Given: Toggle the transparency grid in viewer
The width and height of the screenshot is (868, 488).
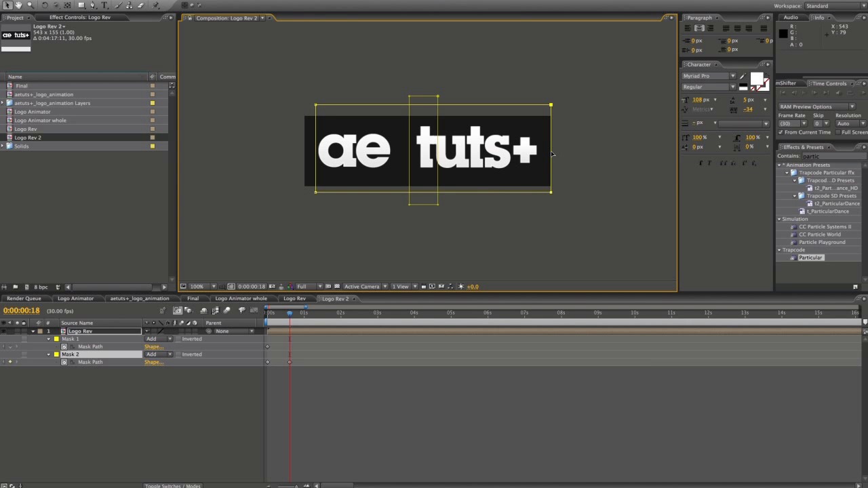Looking at the screenshot, I should (x=337, y=286).
